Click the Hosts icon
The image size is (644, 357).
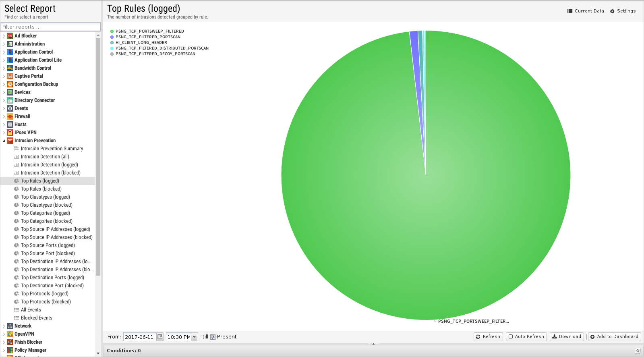[x=10, y=125]
